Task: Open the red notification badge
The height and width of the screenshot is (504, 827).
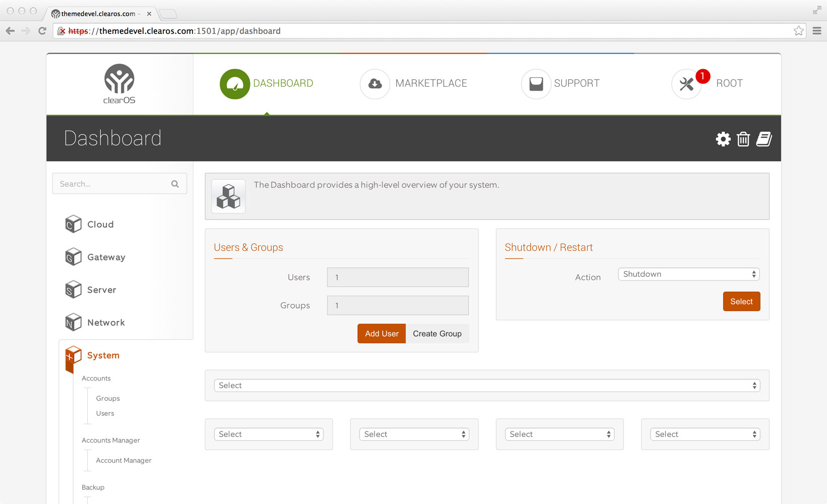Action: click(703, 76)
